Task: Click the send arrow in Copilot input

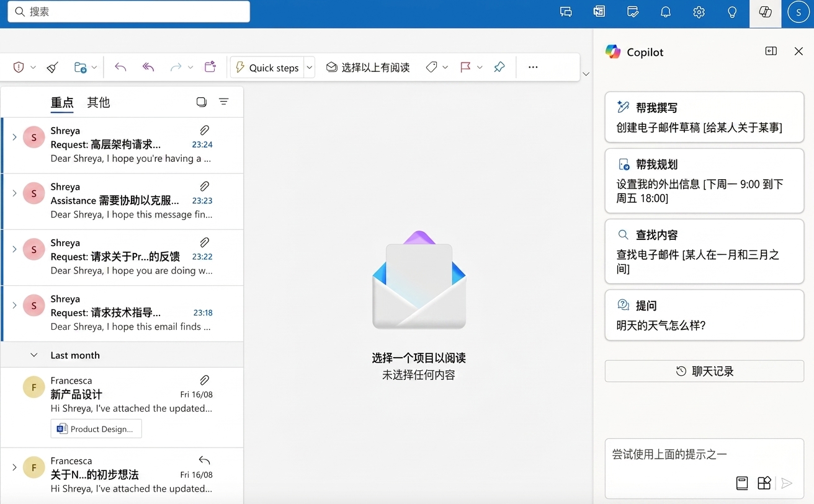Action: [787, 483]
